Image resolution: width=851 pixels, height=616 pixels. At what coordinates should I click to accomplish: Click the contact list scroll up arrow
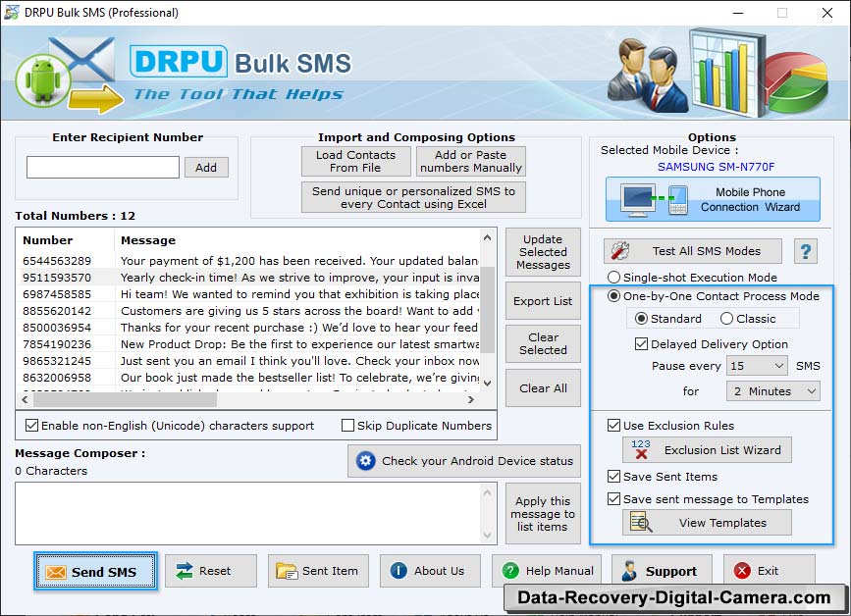click(x=488, y=237)
